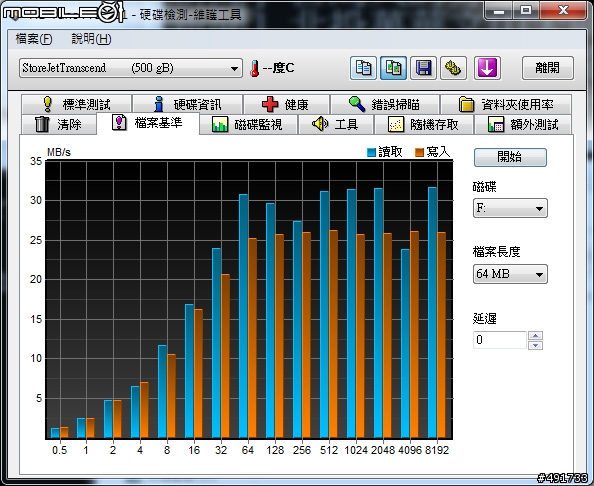Viewport: 594px width, 486px height.
Task: Click the purple download arrow icon
Action: (x=487, y=68)
